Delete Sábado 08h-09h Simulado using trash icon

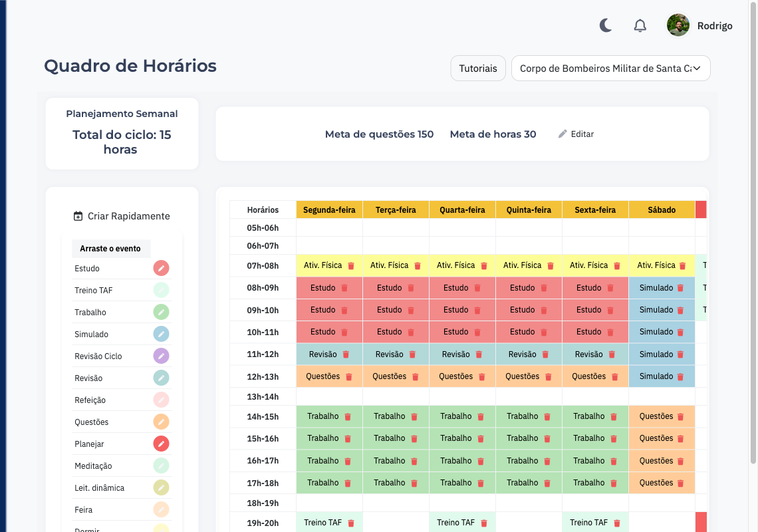[680, 288]
